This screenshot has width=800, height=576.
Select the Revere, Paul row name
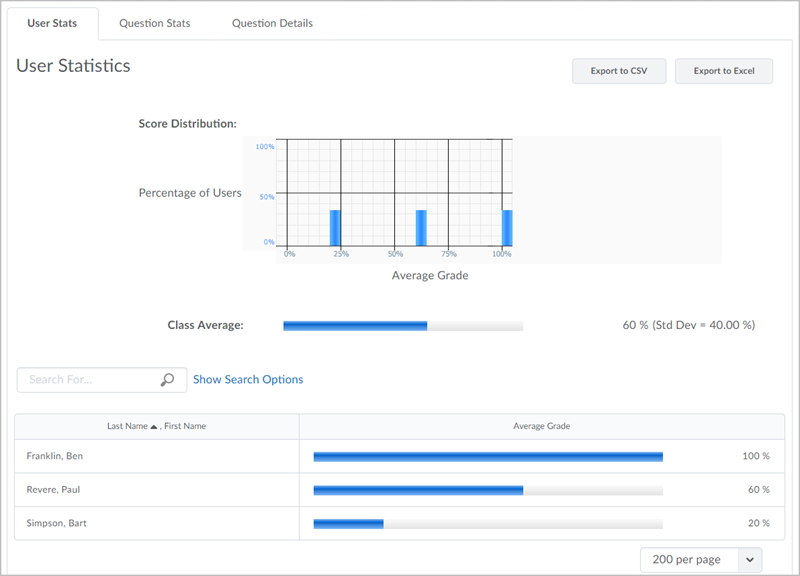53,490
